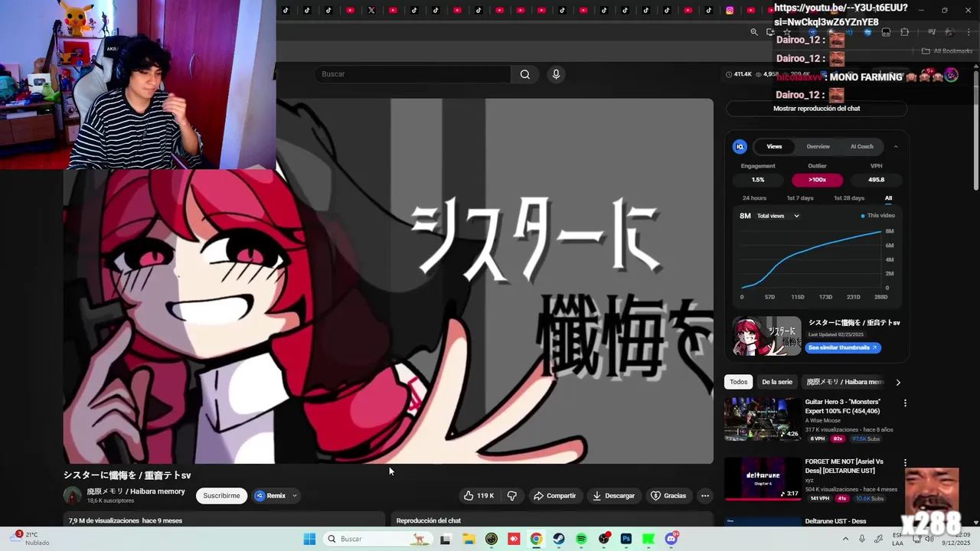The image size is (980, 551).
Task: Select the 1st 28 days range
Action: coord(848,198)
